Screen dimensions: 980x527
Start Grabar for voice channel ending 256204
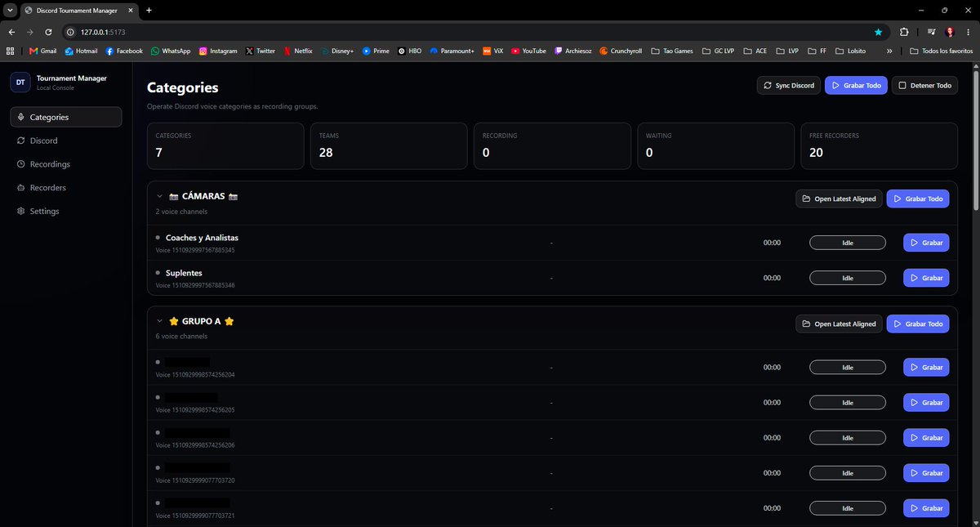click(926, 368)
